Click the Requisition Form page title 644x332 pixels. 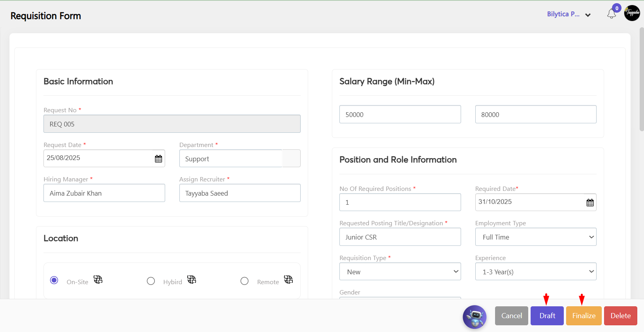coord(46,16)
